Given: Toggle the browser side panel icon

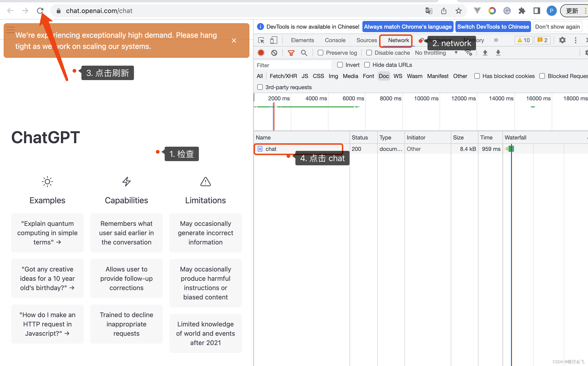Looking at the screenshot, I should point(537,11).
